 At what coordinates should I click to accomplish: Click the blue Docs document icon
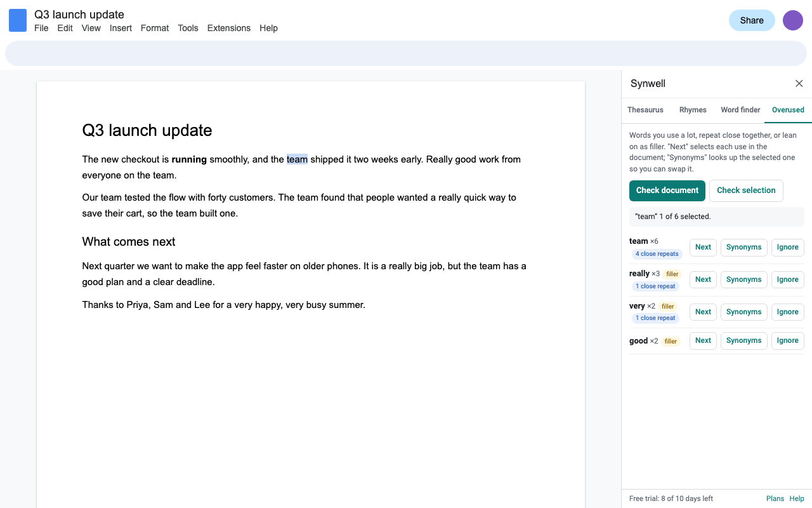(18, 20)
